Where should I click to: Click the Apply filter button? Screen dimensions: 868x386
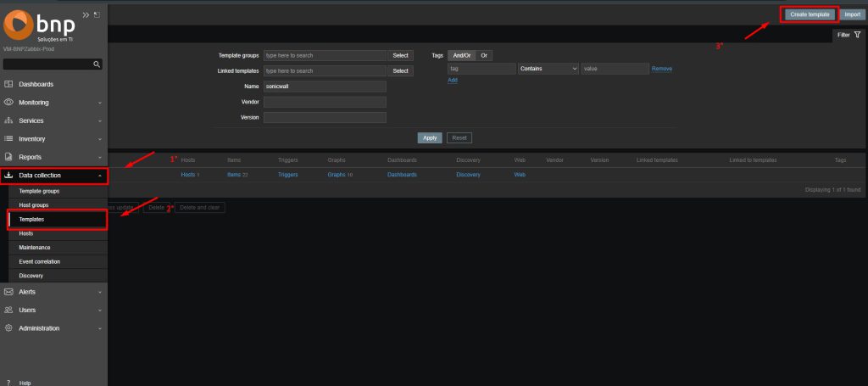coord(430,137)
